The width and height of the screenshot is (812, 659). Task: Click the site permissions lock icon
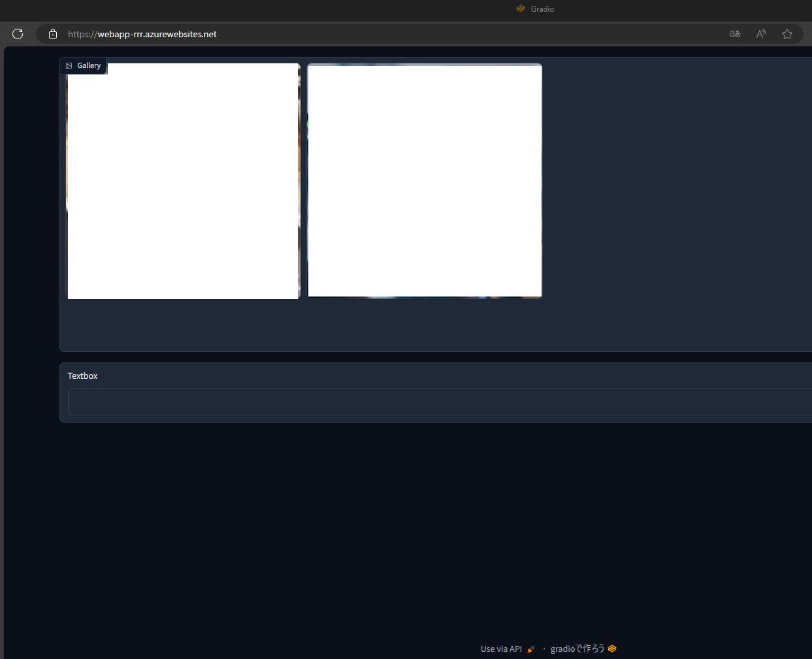click(52, 33)
